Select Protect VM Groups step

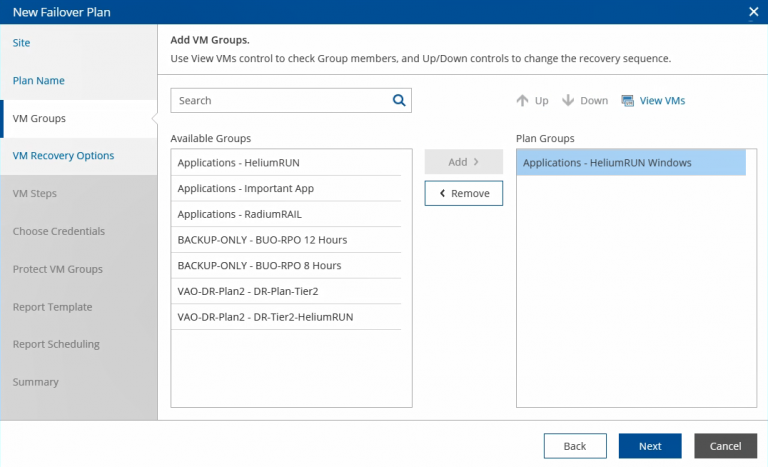(x=78, y=269)
